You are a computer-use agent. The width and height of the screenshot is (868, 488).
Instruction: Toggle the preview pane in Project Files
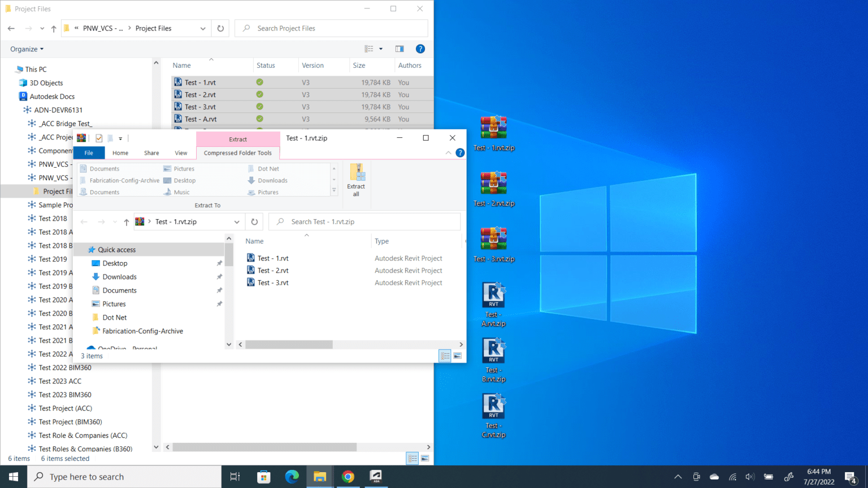400,49
